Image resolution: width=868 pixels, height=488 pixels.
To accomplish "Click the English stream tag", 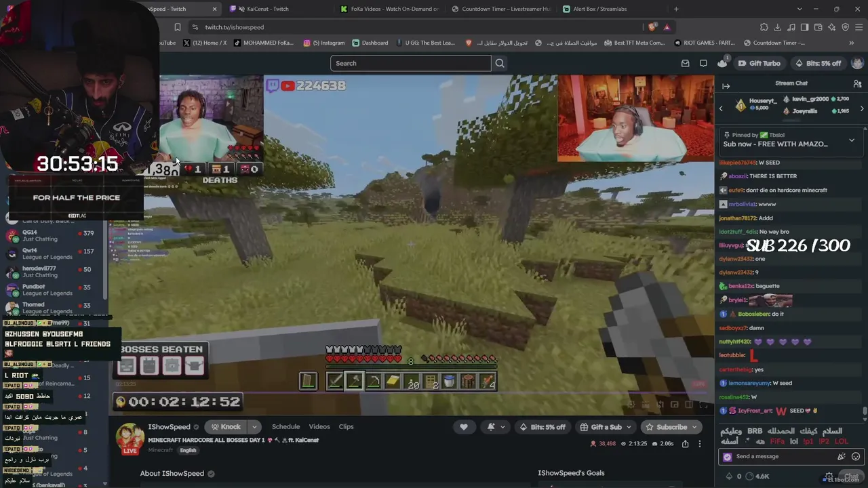I will [x=188, y=450].
